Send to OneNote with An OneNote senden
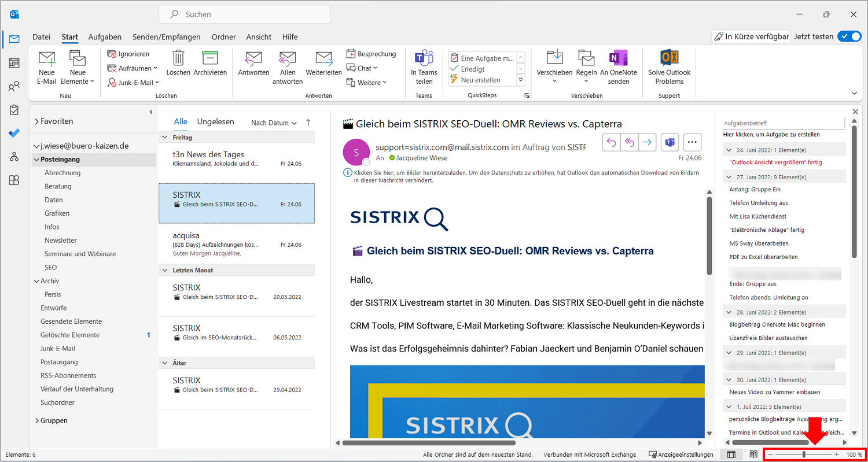The height and width of the screenshot is (462, 868). (x=618, y=67)
